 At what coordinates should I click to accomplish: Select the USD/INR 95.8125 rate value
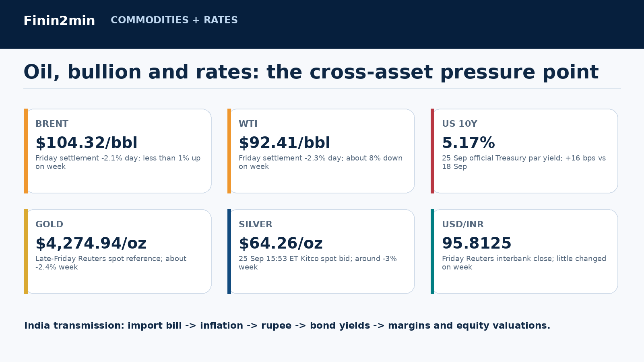click(477, 243)
